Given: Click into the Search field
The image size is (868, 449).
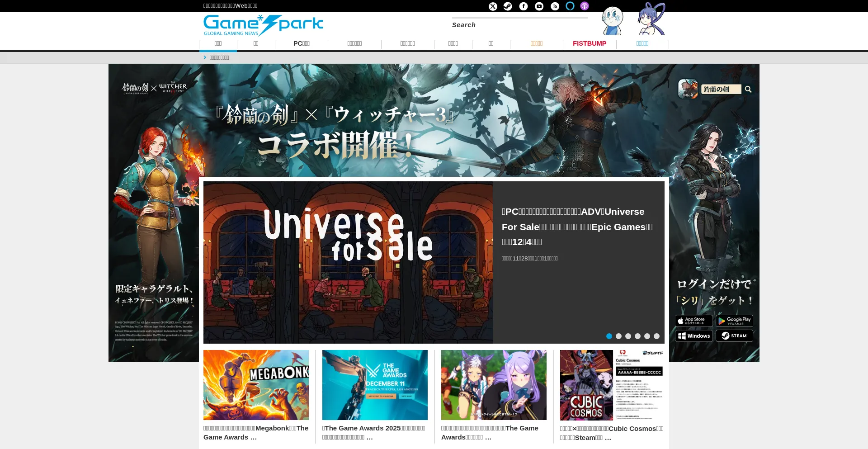Looking at the screenshot, I should coord(520,25).
